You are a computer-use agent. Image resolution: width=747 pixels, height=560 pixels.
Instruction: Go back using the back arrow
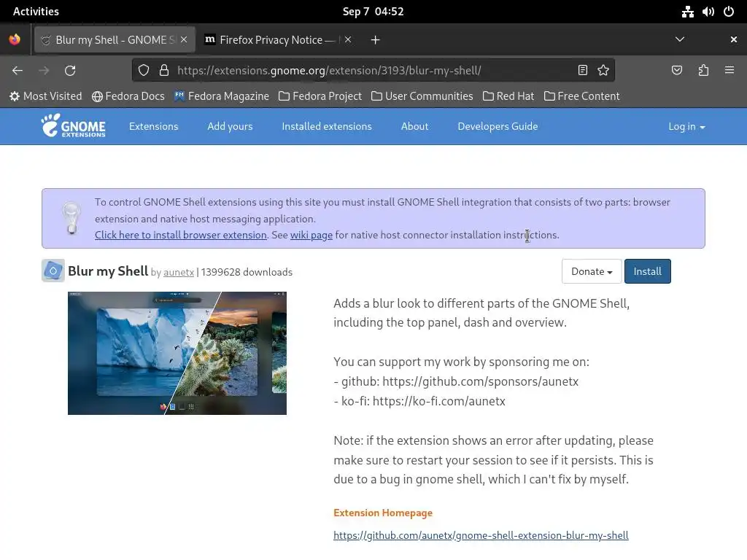(x=18, y=71)
